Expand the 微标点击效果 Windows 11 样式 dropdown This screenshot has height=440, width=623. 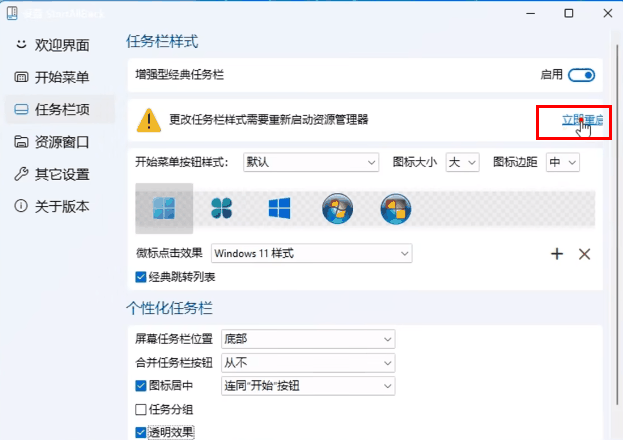click(312, 253)
